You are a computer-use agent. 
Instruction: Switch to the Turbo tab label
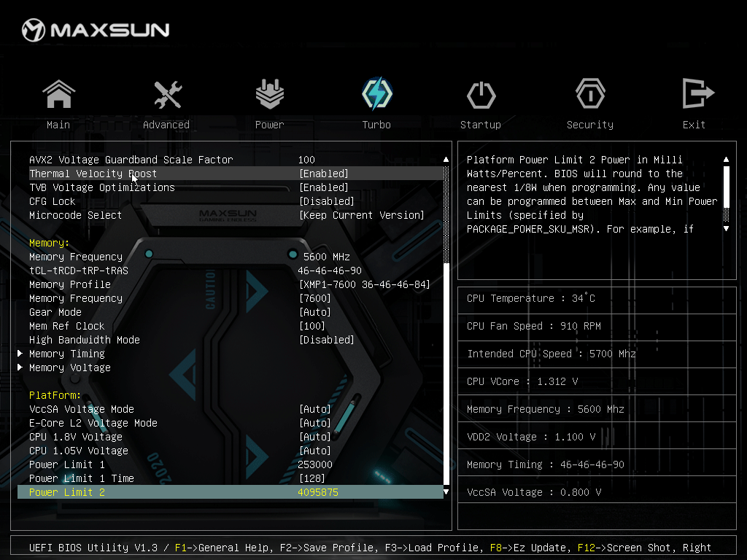click(376, 125)
